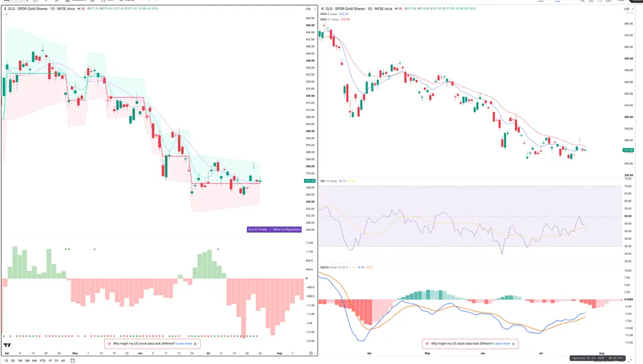Open the USD currency dropdown on the right chart
The image size is (643, 364).
coord(629,9)
